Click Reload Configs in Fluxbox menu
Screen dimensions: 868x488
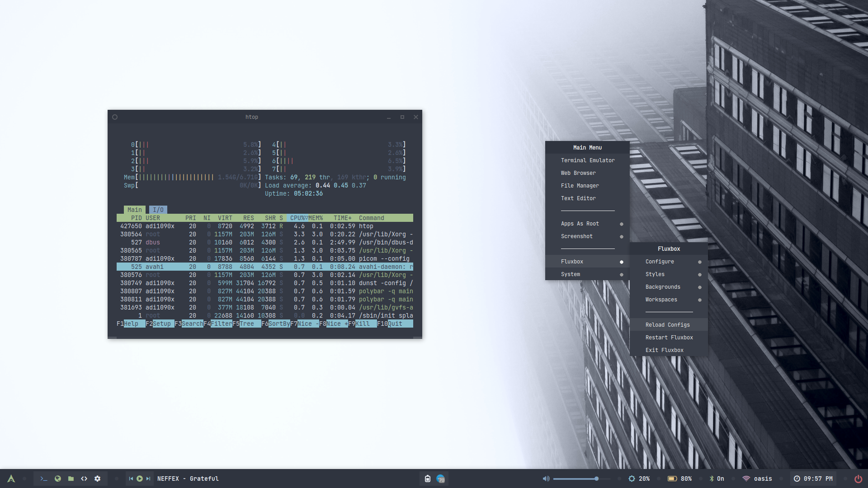tap(667, 325)
